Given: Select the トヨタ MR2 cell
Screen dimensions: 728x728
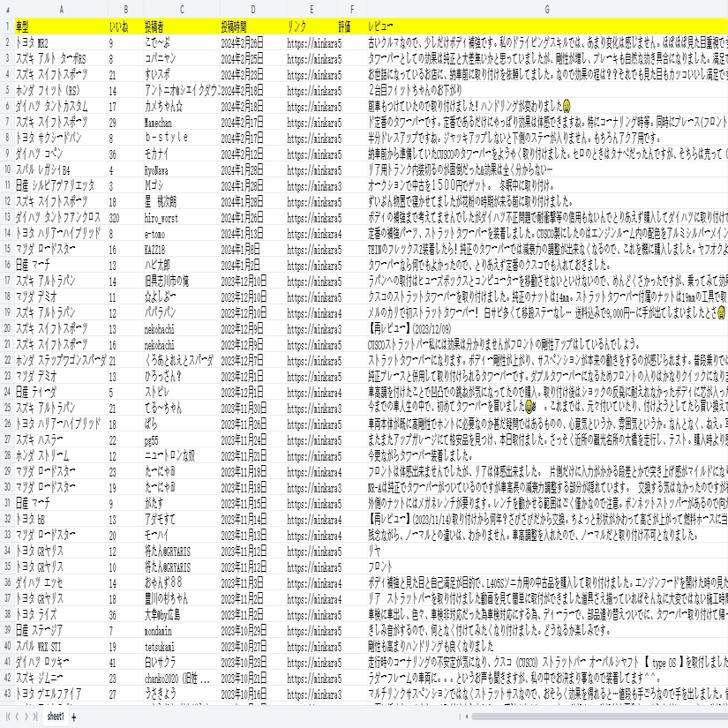Looking at the screenshot, I should tap(61, 42).
